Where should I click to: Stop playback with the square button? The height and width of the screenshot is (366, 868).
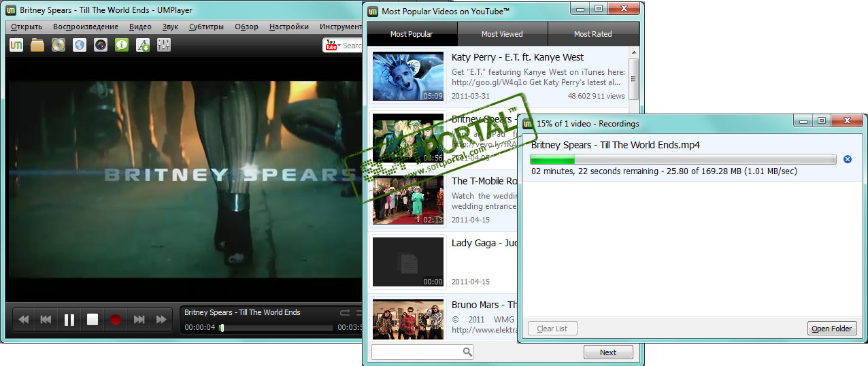tap(93, 319)
